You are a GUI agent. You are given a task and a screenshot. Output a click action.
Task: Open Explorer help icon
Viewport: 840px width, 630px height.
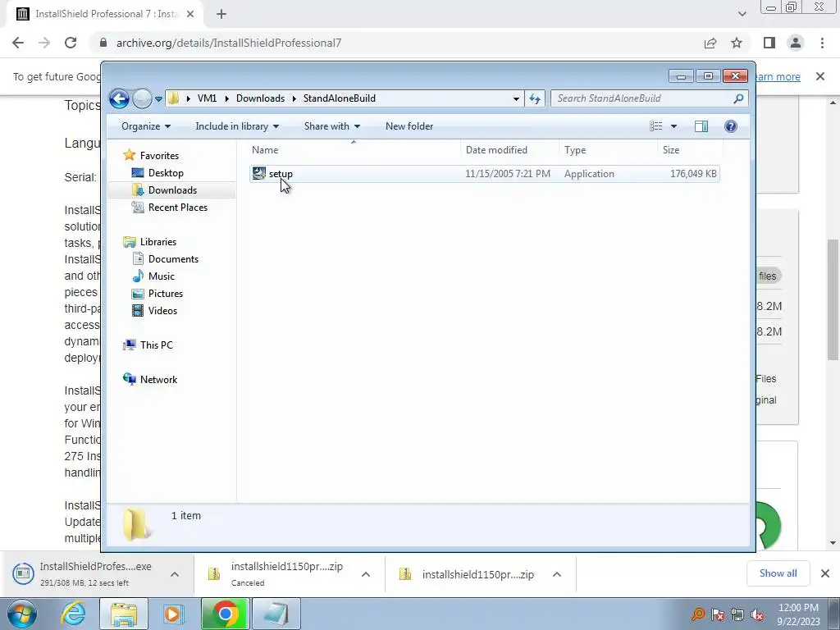731,126
